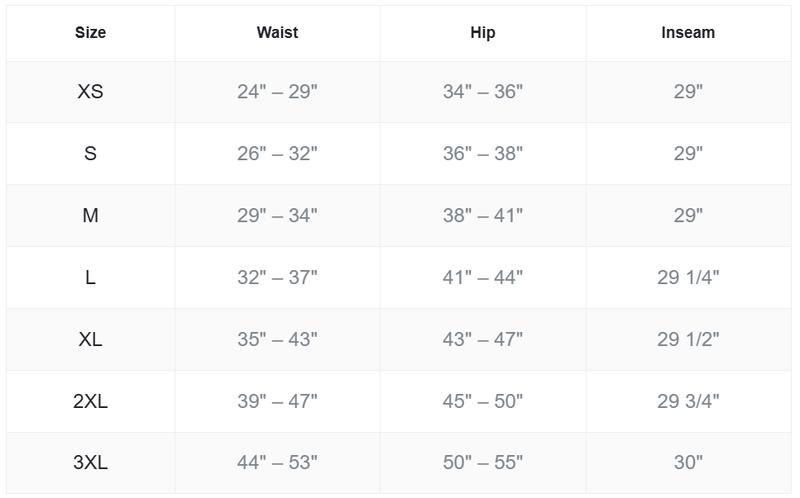
Task: Click the Inseam column header
Action: 688,33
